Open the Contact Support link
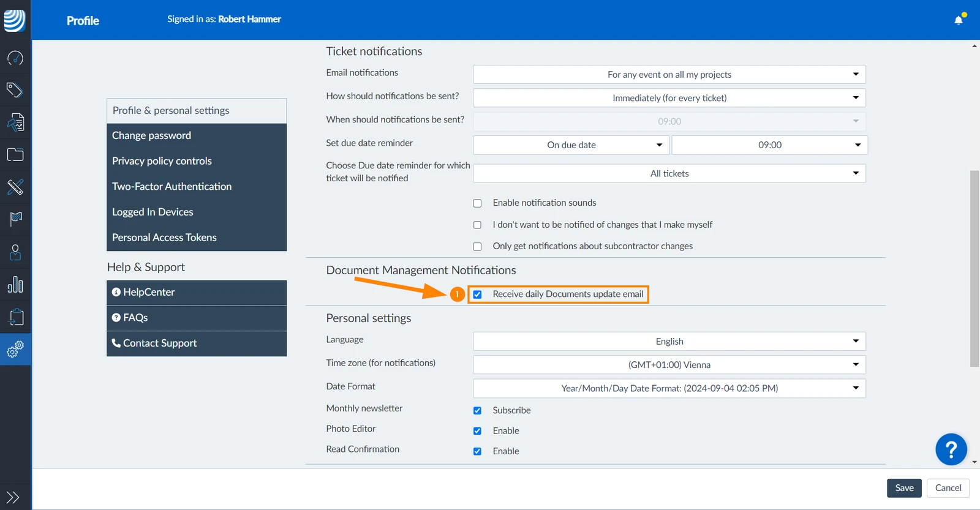The height and width of the screenshot is (510, 980). coord(197,343)
